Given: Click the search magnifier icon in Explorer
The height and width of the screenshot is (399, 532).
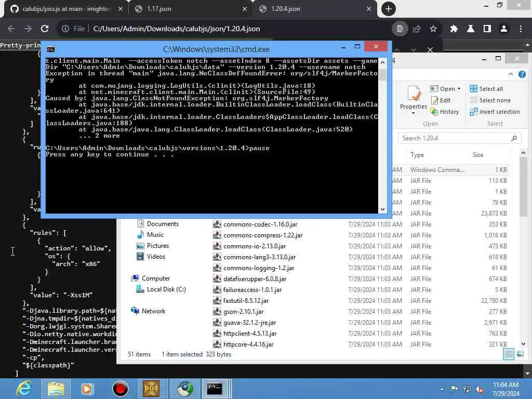Looking at the screenshot, I should click(514, 138).
